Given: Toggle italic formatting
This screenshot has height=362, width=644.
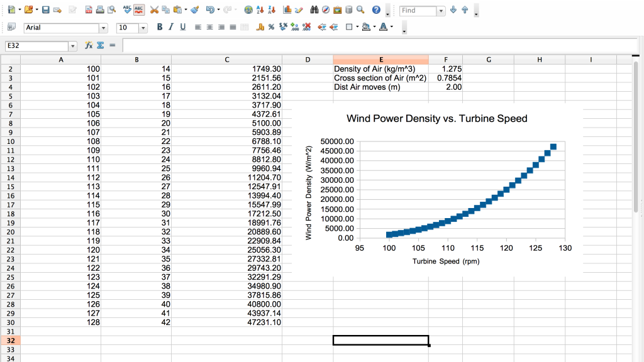Looking at the screenshot, I should [172, 27].
